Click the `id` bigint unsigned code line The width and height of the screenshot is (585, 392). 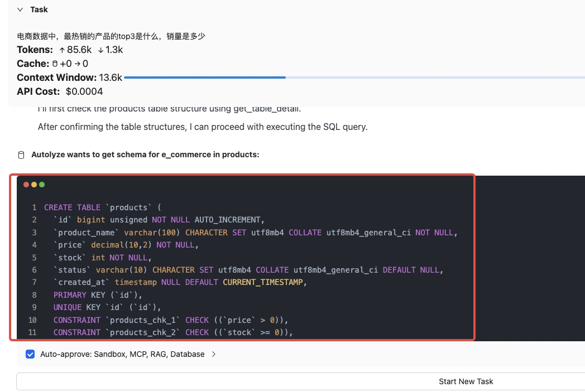pyautogui.click(x=159, y=220)
